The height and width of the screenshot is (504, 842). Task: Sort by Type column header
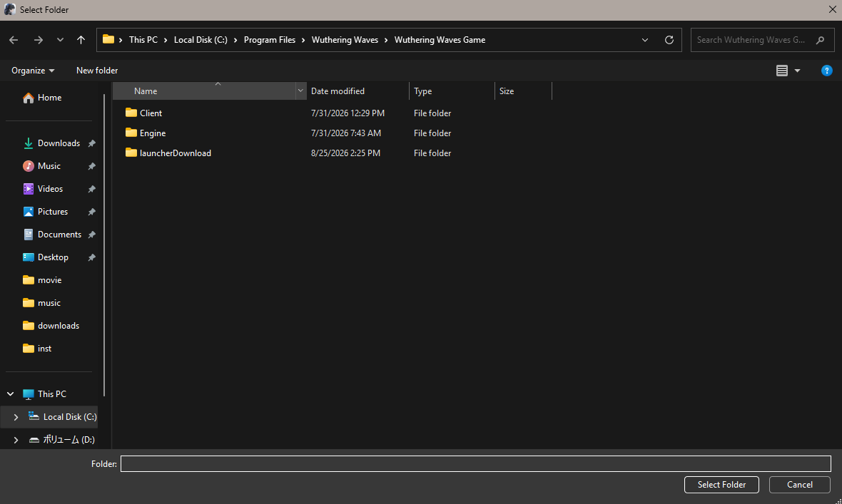click(x=452, y=91)
